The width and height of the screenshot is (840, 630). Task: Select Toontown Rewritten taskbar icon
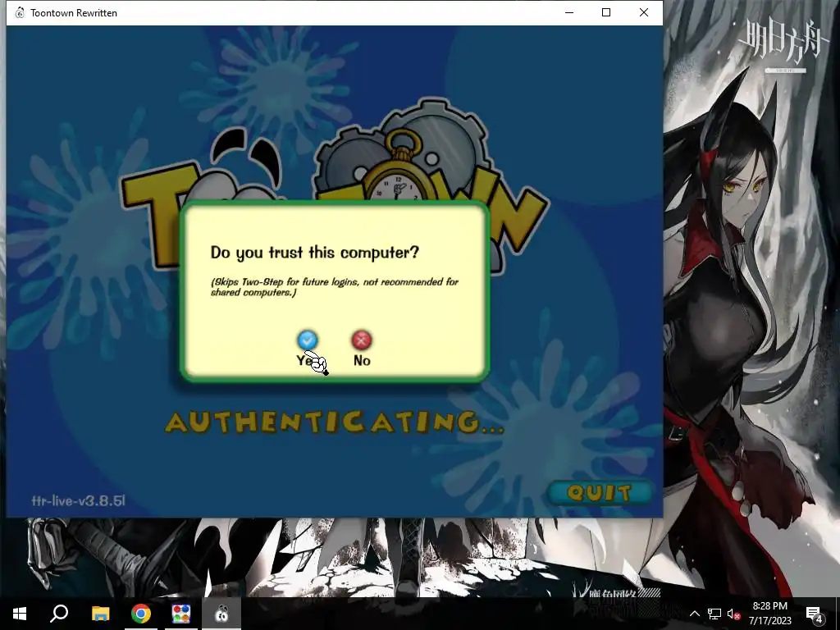point(221,614)
